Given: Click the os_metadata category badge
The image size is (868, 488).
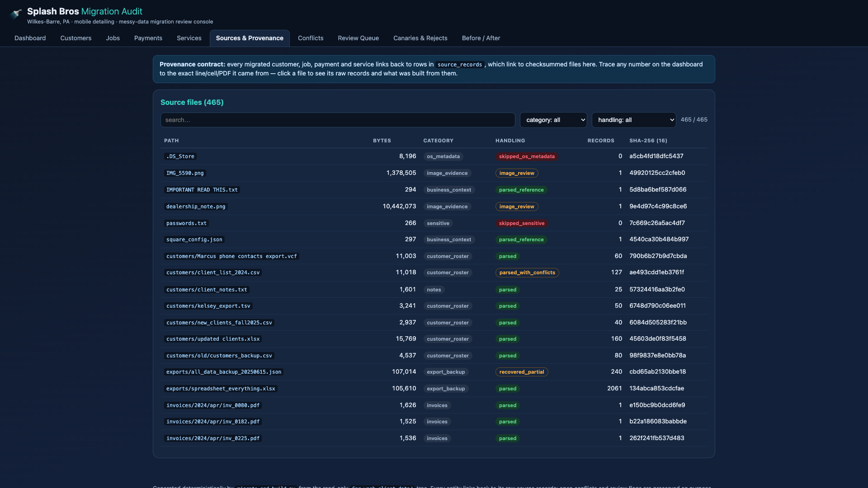Looking at the screenshot, I should 443,156.
